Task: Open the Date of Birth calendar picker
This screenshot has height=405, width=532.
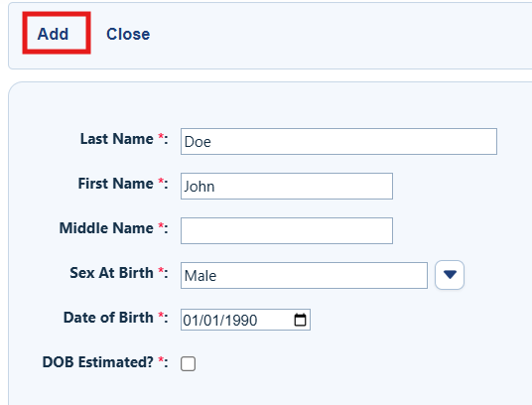Action: (300, 320)
